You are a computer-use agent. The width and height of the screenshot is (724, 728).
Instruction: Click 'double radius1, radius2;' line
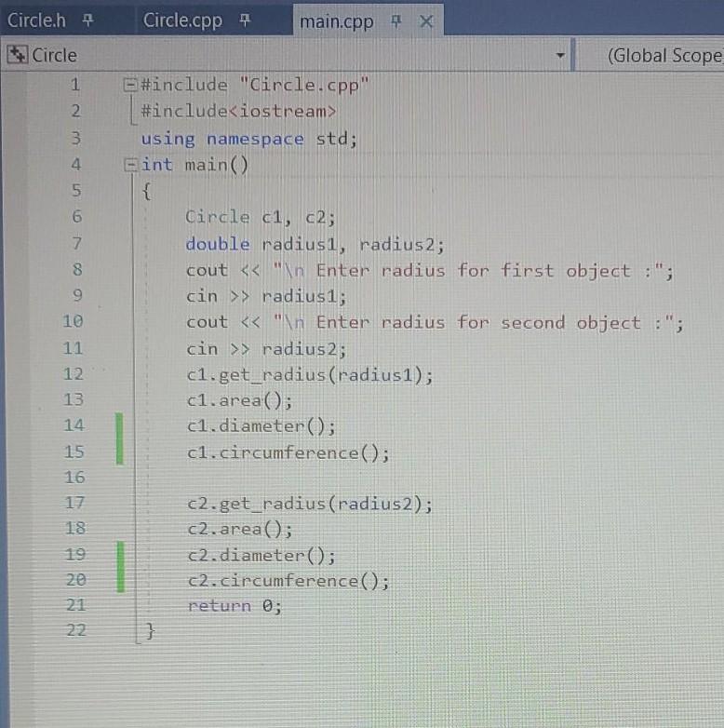coord(315,244)
